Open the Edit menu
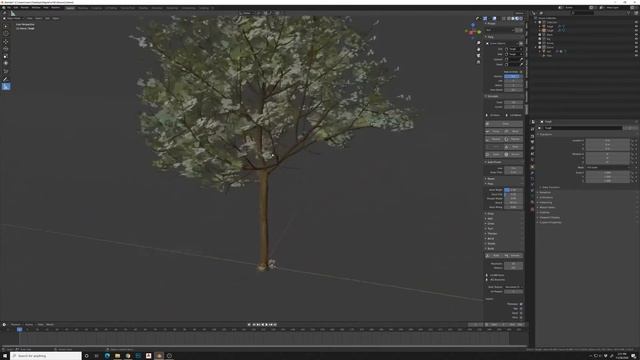This screenshot has height=360, width=640. (16, 7)
